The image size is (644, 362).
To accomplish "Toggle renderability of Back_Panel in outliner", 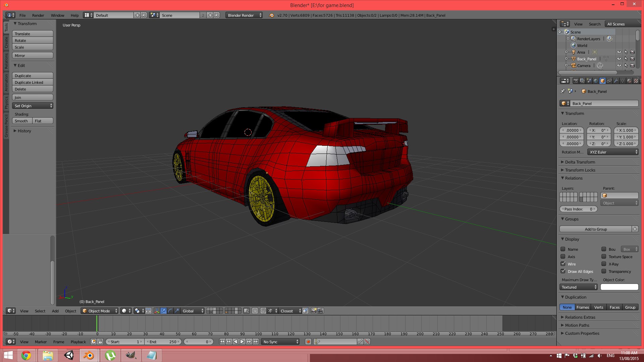I will (633, 59).
